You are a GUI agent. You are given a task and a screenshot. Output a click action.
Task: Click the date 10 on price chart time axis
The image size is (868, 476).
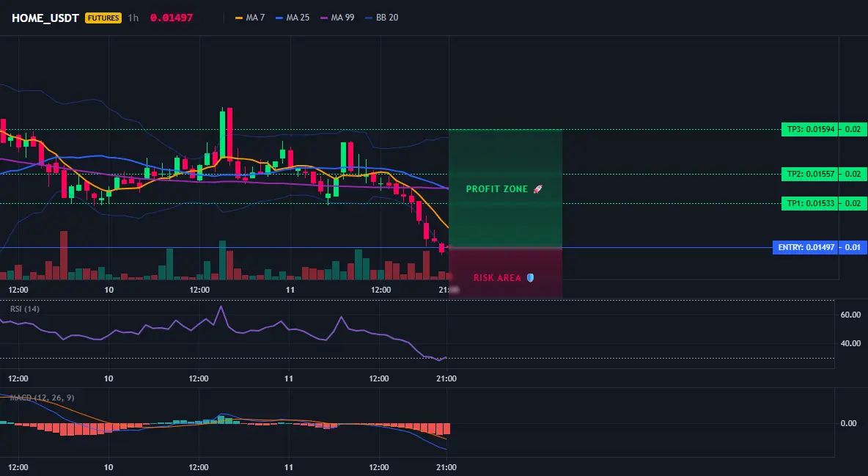(108, 290)
